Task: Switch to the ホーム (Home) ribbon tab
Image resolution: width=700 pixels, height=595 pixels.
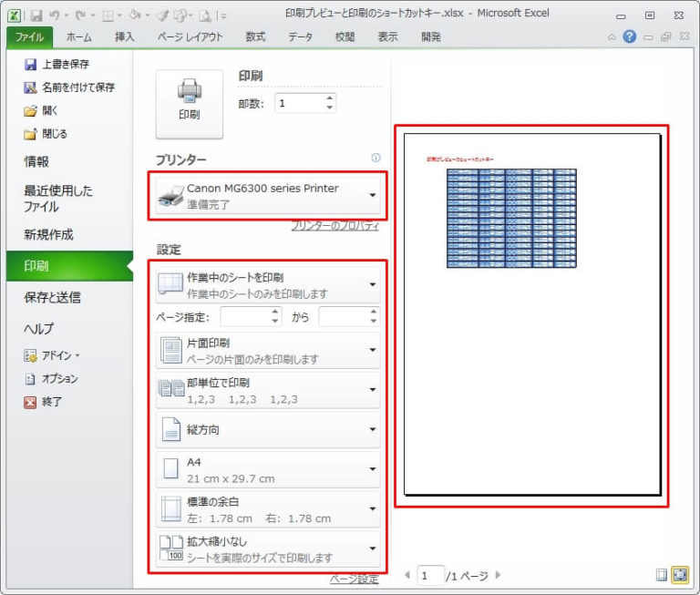Action: pos(79,37)
